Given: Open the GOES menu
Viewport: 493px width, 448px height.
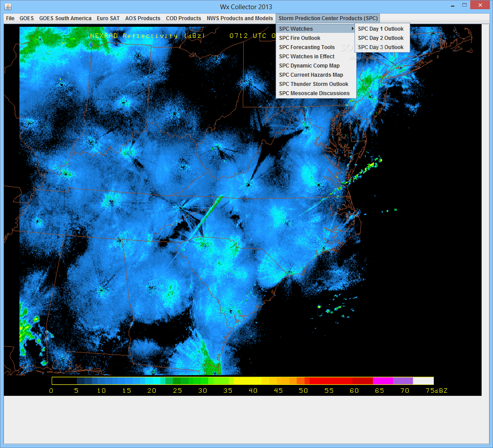Looking at the screenshot, I should (26, 18).
